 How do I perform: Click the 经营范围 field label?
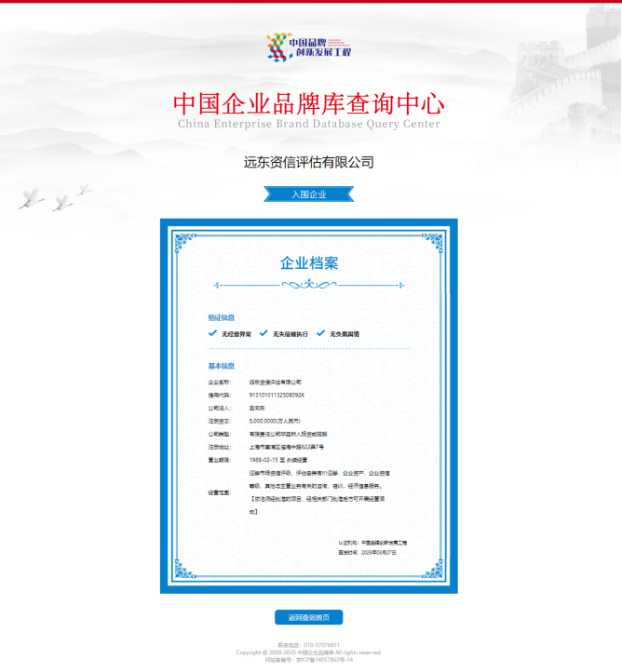point(220,492)
